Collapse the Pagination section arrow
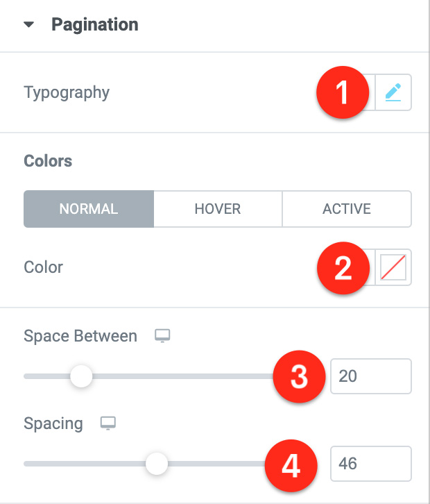The height and width of the screenshot is (504, 430). click(x=29, y=24)
